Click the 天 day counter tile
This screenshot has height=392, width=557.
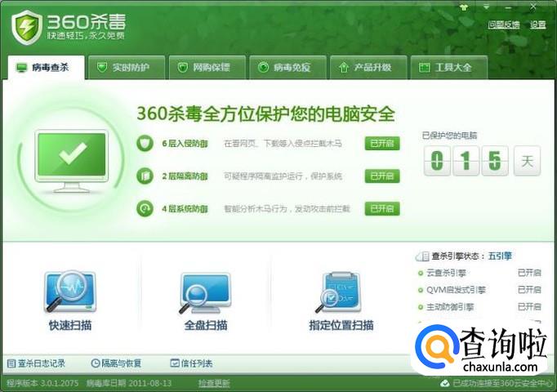(x=527, y=161)
